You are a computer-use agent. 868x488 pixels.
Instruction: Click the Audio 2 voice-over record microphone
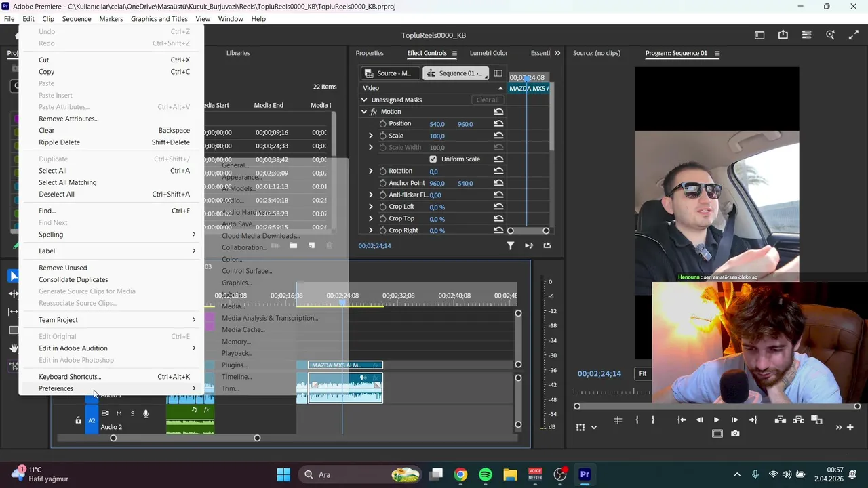tap(146, 413)
